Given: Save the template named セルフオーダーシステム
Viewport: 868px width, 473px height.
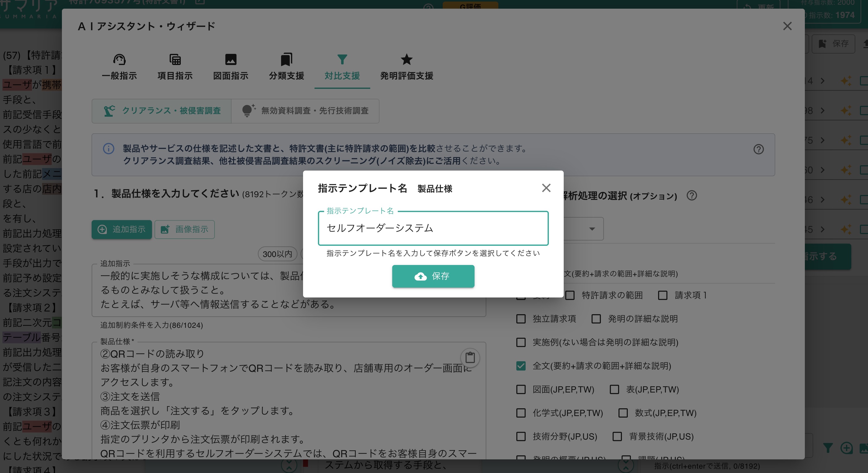Looking at the screenshot, I should tap(433, 276).
